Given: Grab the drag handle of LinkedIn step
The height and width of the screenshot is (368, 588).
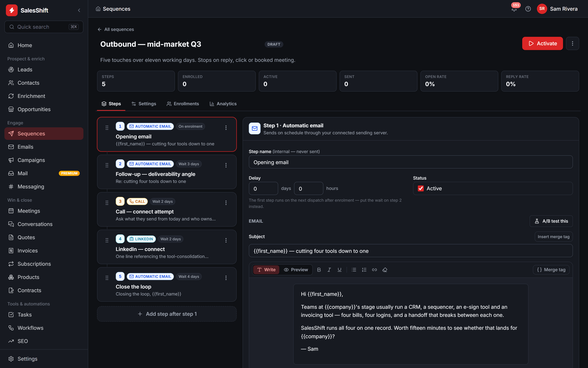Looking at the screenshot, I should [107, 240].
